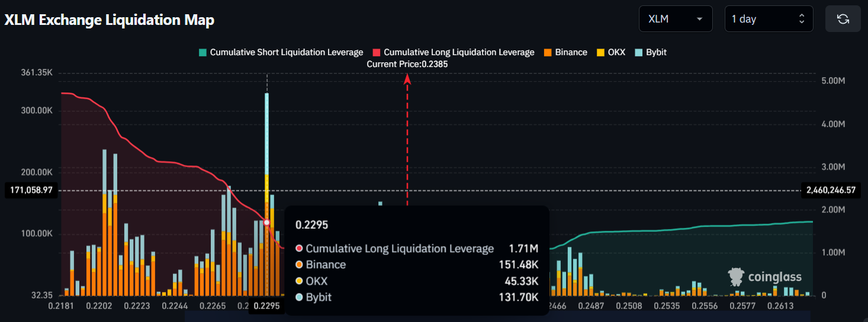Toggle the OKX legend series
The width and height of the screenshot is (868, 322).
[x=610, y=52]
